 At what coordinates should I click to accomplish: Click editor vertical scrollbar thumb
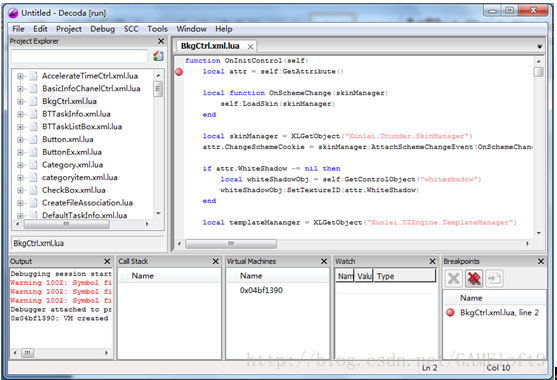539,72
